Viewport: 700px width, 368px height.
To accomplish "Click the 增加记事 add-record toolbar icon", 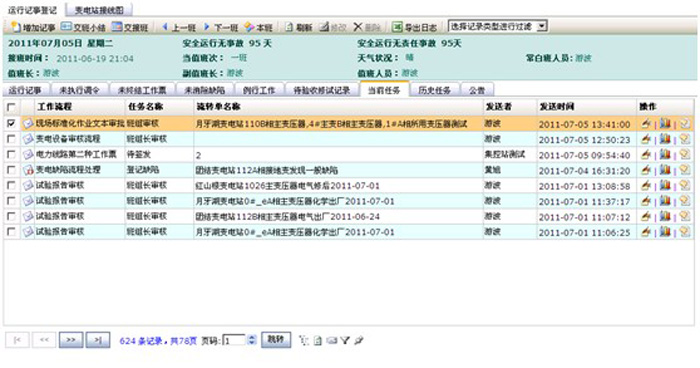I will click(x=16, y=27).
